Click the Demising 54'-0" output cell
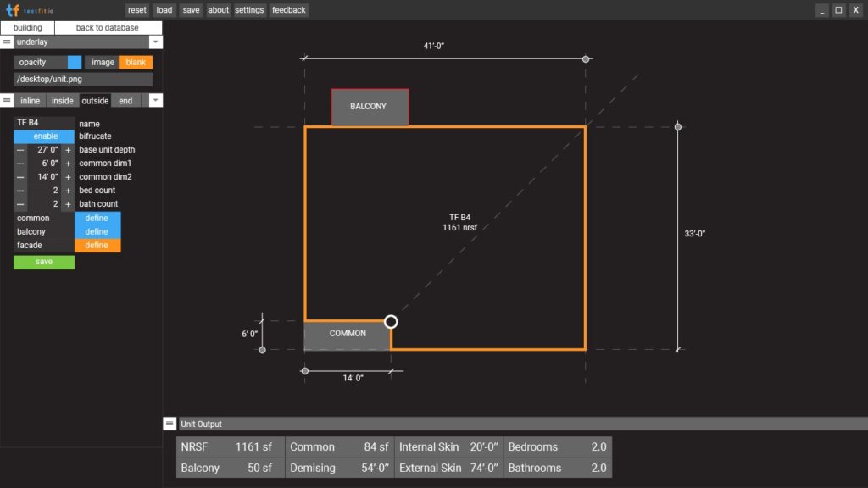 tap(339, 468)
